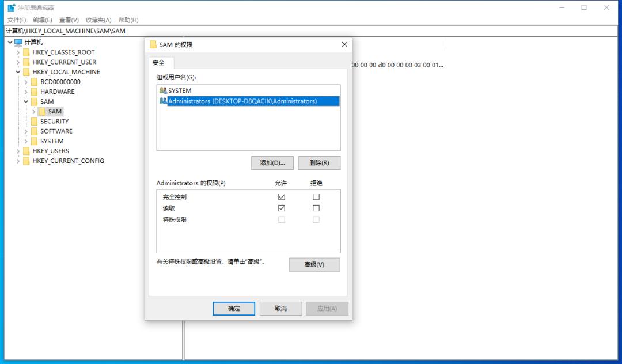Viewport: 622px width, 364px height.
Task: Click the SOFTWARE folder icon
Action: pyautogui.click(x=35, y=131)
